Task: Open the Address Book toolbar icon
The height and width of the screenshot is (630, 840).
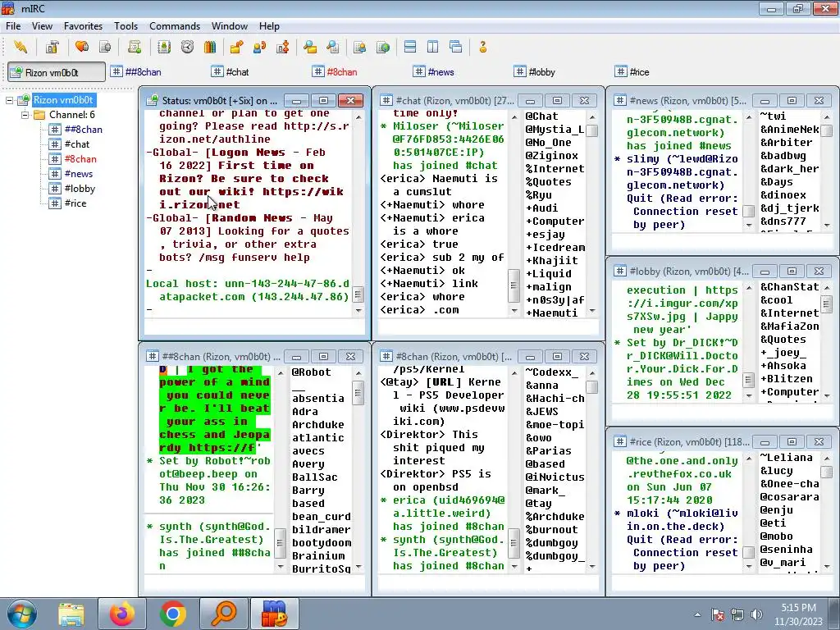Action: (164, 47)
